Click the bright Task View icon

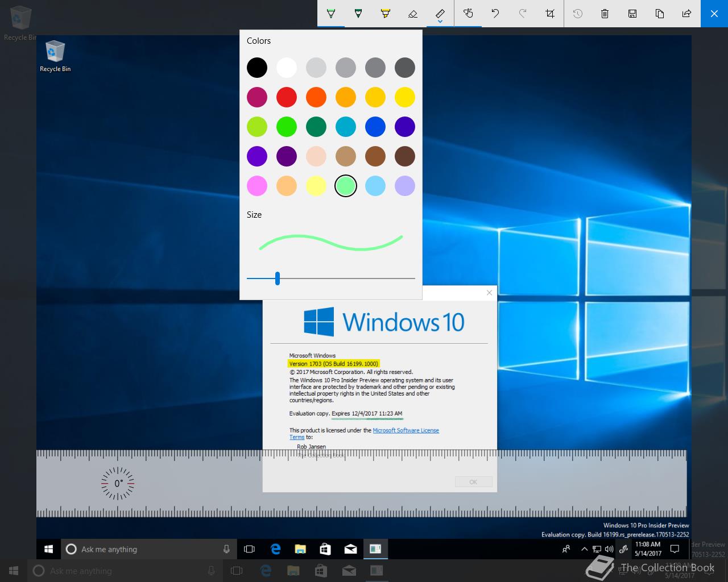[x=249, y=549]
